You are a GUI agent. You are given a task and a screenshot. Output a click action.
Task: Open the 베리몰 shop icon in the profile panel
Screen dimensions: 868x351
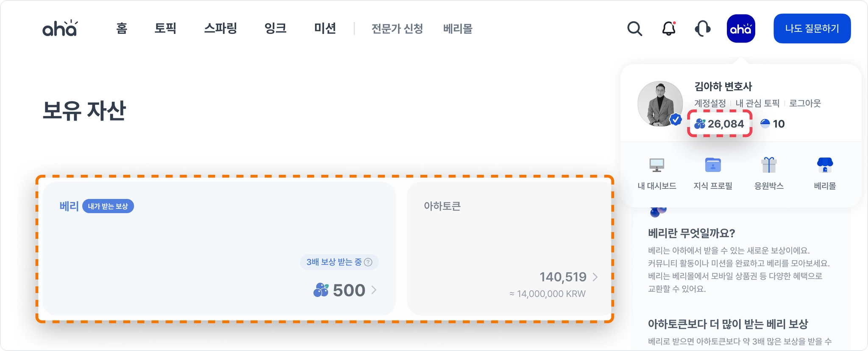825,165
